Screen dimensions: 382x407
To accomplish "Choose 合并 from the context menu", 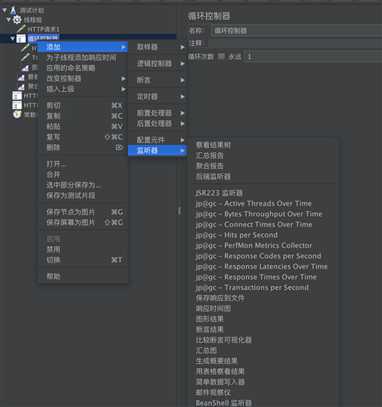I will [83, 174].
